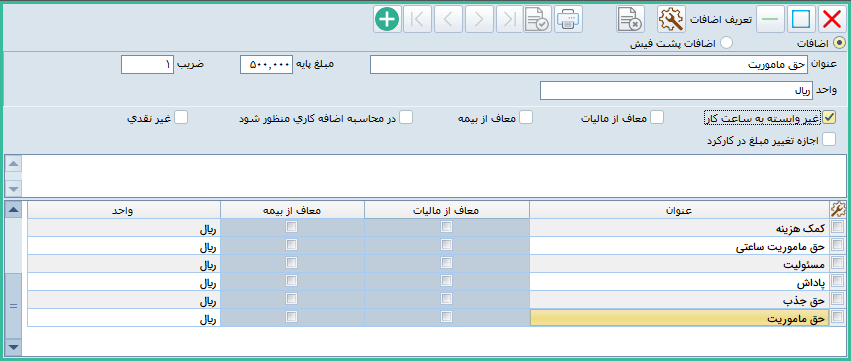
Task: Tick the row selector for مسئولیت
Action: tap(838, 263)
